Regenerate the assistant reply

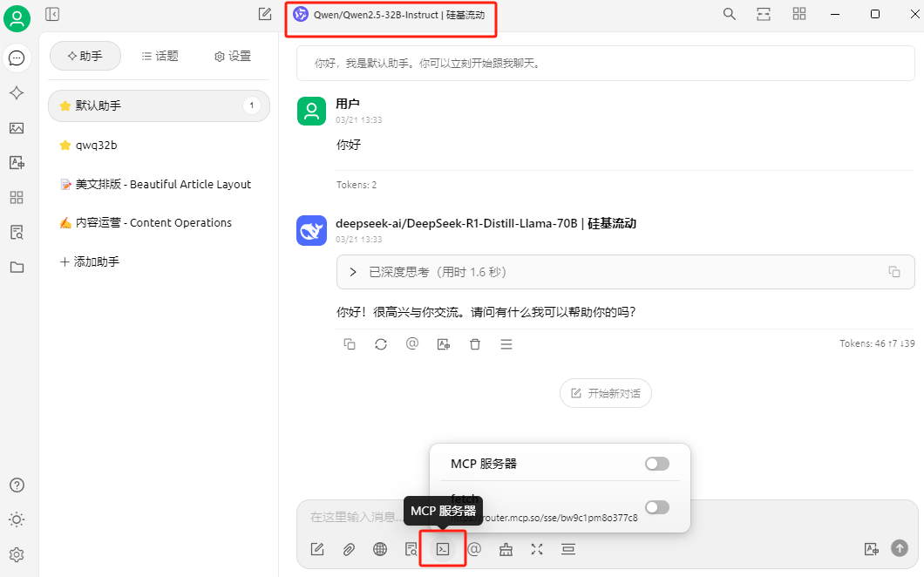coord(381,344)
